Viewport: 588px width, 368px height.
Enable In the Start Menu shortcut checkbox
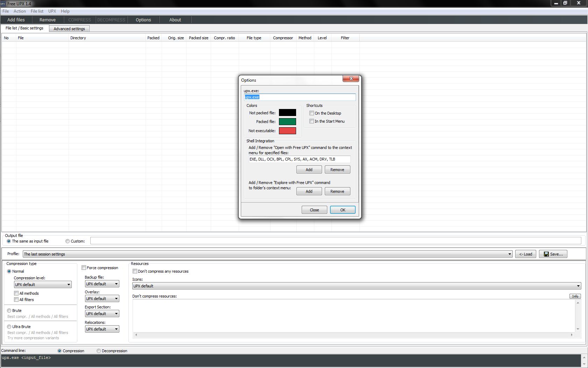click(311, 121)
